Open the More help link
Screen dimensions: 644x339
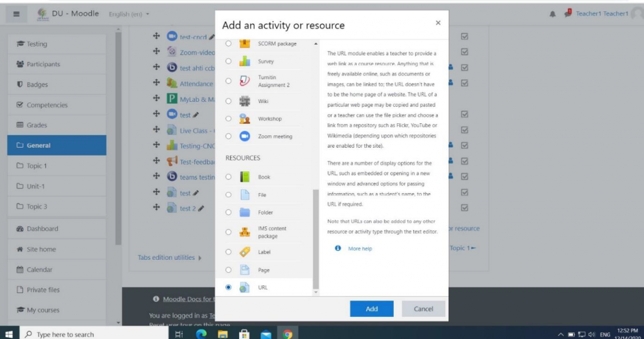pos(360,248)
